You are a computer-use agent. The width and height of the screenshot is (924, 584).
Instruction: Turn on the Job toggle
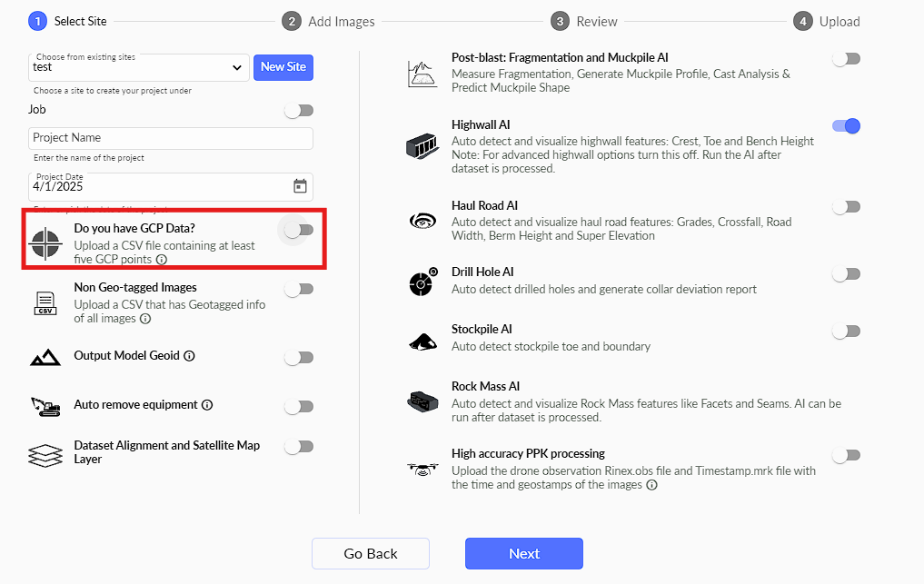[x=299, y=110]
